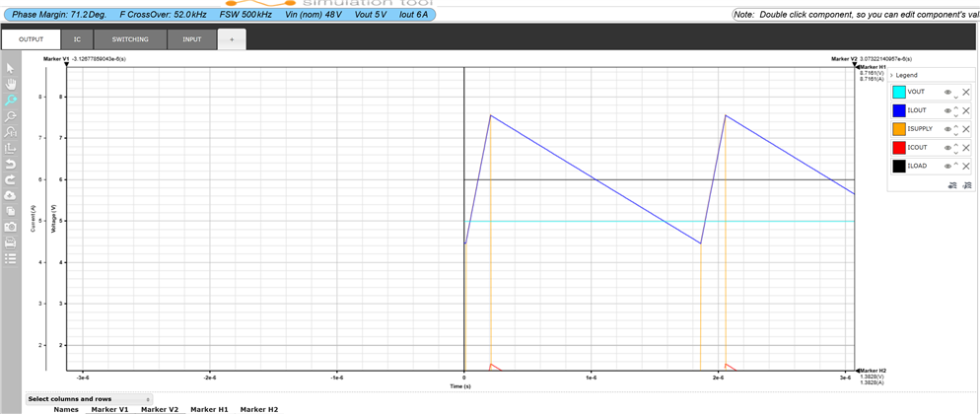Screen dimensions: 980x414
Task: Click the Marker V1 triangle handle
Action: pos(67,64)
